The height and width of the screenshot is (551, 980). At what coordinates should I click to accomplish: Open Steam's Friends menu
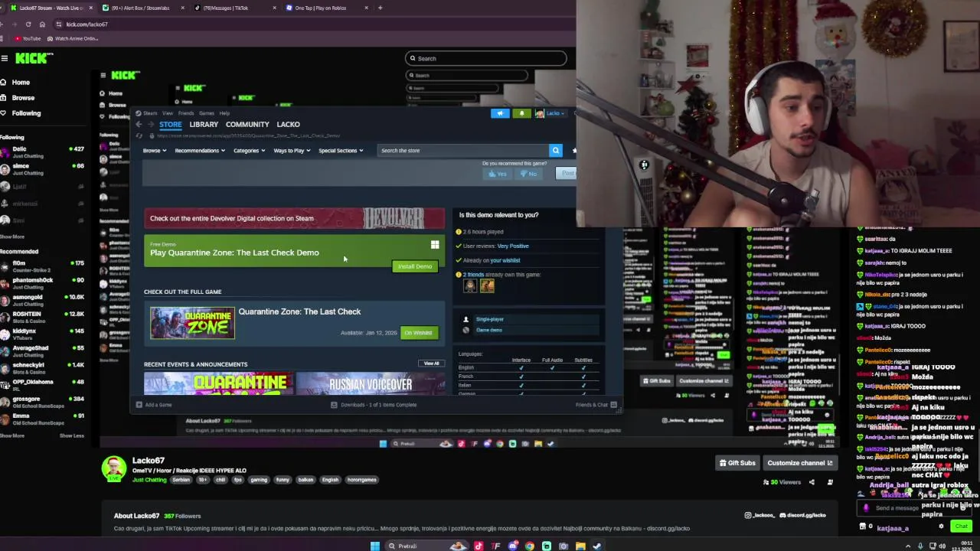(186, 113)
